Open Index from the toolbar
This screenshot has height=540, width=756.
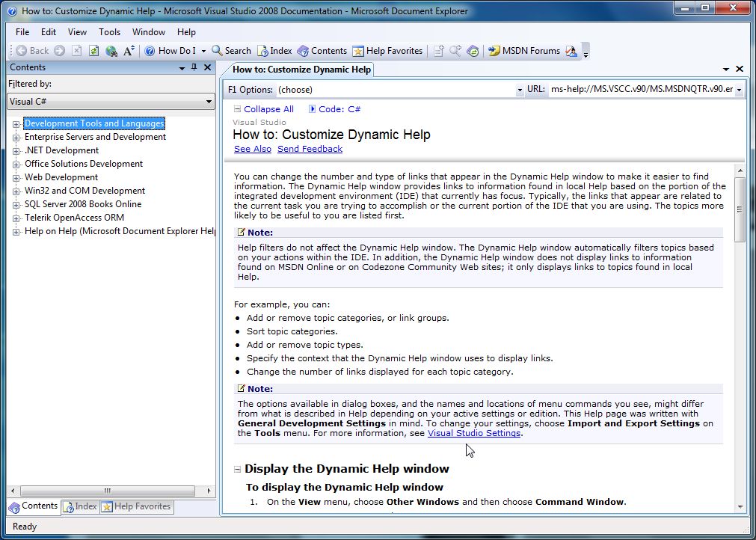[x=275, y=51]
